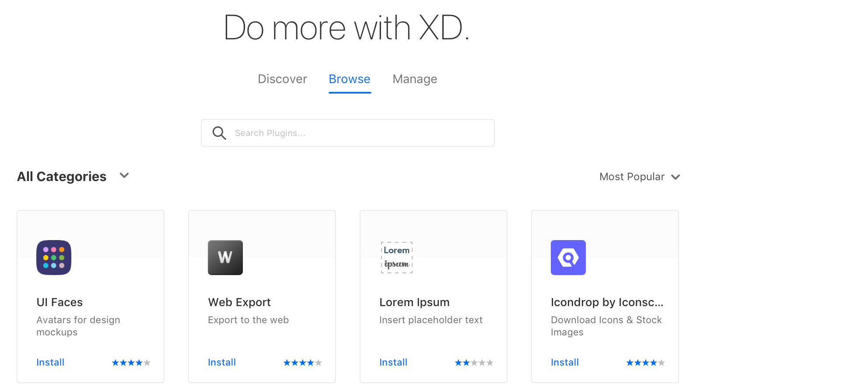Click the Web Export star rating
This screenshot has height=387, width=868.
click(302, 363)
